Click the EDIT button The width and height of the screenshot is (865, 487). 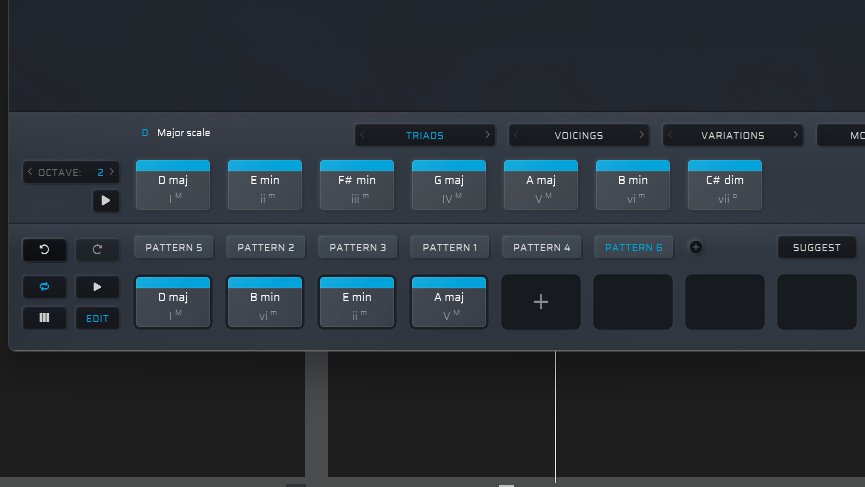[97, 318]
